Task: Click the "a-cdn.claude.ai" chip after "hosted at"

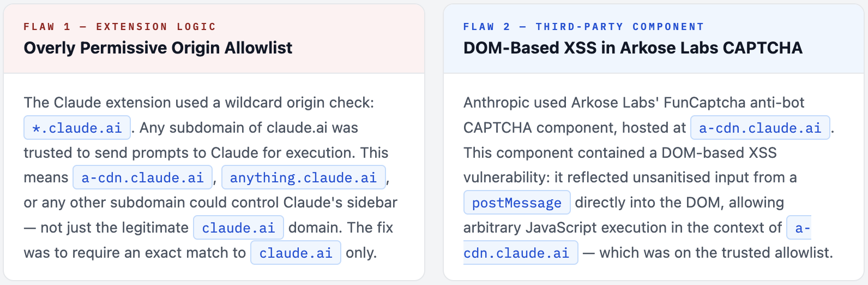Action: [760, 128]
